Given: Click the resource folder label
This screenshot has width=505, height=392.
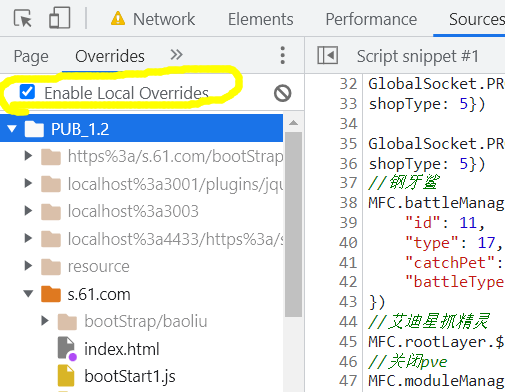Looking at the screenshot, I should coord(98,266).
